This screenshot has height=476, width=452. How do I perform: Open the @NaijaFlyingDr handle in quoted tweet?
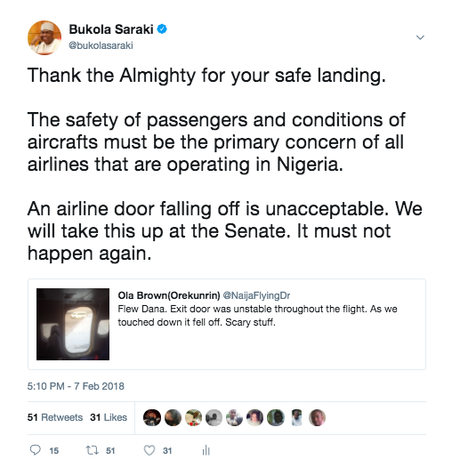(x=256, y=295)
